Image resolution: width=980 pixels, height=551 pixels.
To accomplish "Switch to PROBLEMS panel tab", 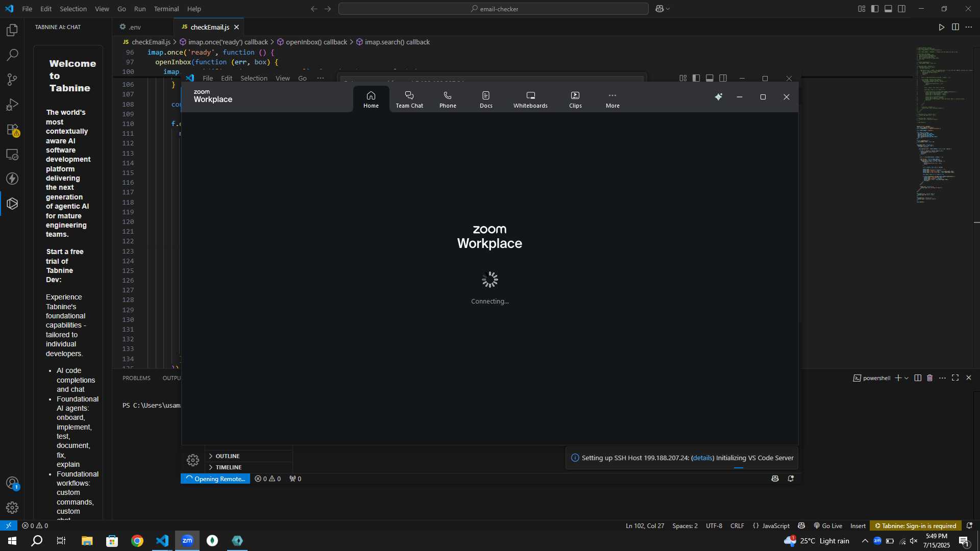I will point(136,378).
